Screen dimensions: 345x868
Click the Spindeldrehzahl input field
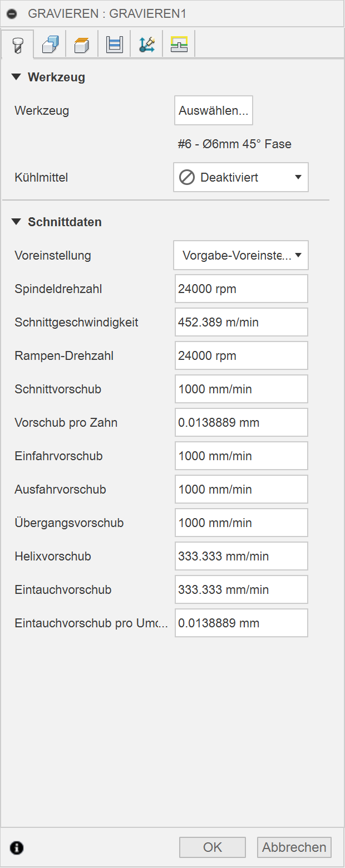coord(241,289)
